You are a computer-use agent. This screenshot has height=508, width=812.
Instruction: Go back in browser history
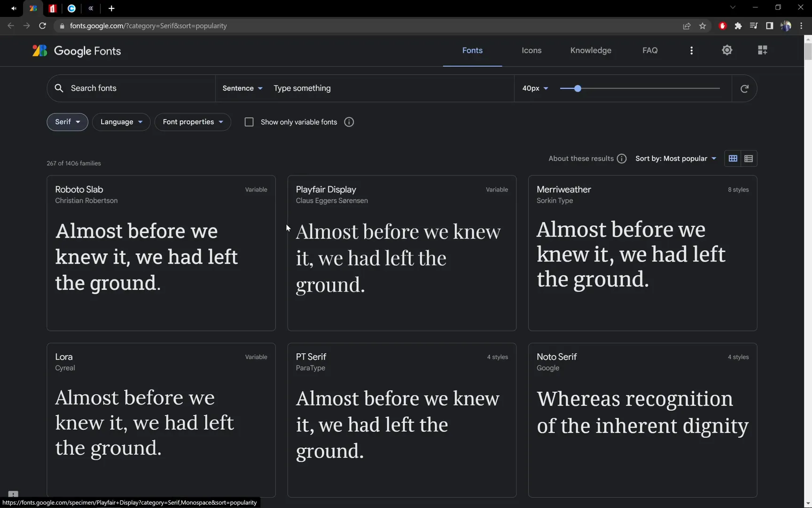11,26
